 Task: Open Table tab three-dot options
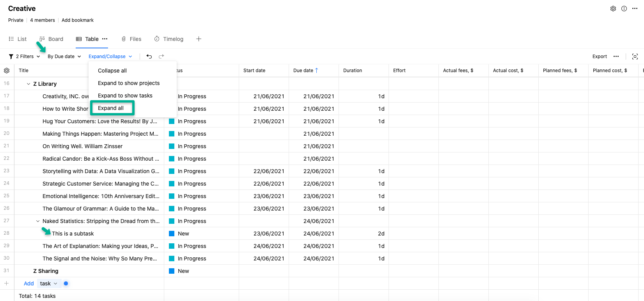tap(105, 39)
